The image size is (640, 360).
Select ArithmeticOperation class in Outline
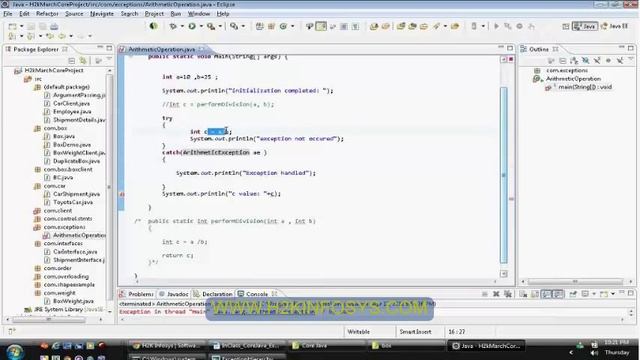coord(573,79)
